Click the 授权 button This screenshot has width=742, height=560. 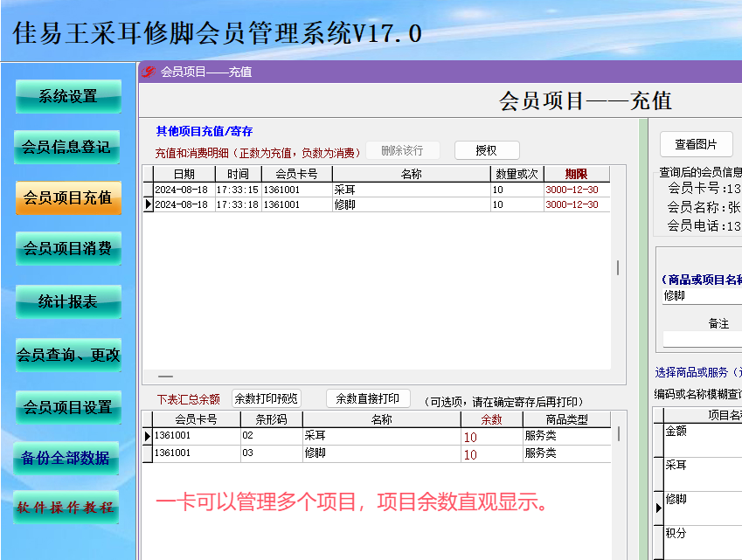[x=487, y=150]
